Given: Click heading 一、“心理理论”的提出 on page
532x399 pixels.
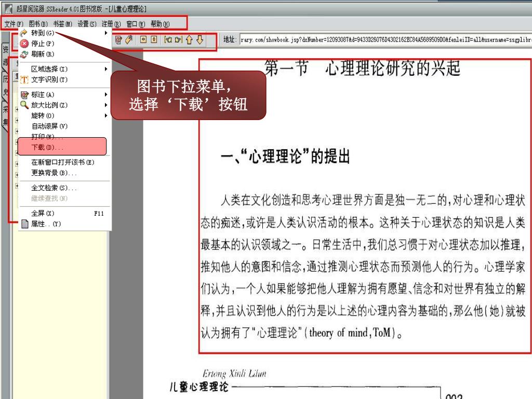Looking at the screenshot, I should [285, 156].
